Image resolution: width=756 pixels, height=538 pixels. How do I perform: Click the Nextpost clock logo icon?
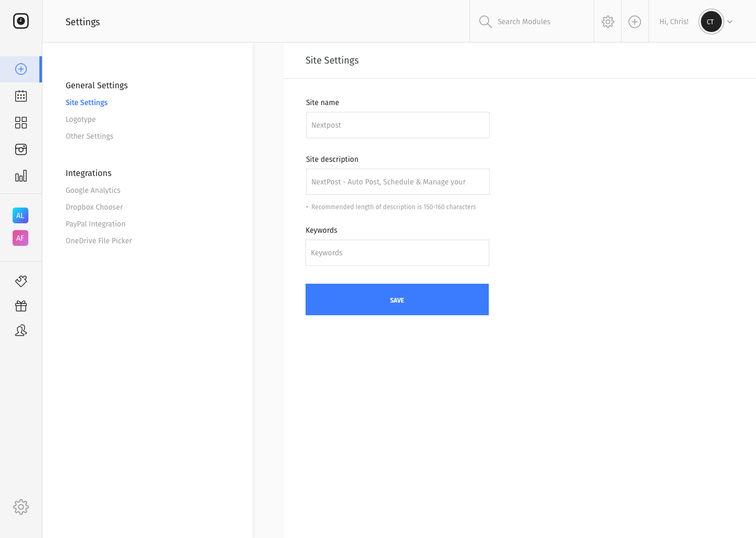point(21,21)
